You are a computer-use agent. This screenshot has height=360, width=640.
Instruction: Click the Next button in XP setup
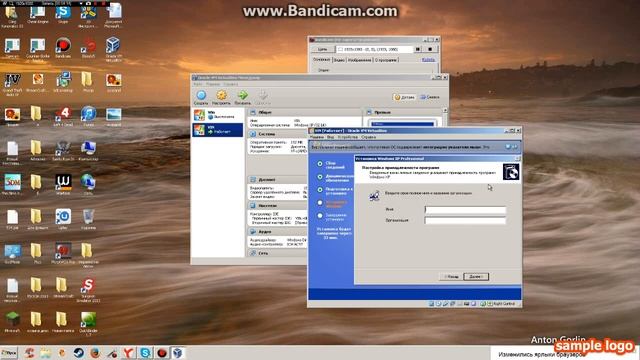point(476,277)
